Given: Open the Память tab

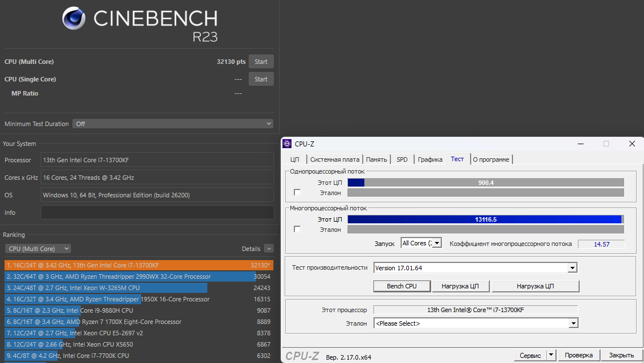Looking at the screenshot, I should click(x=377, y=159).
